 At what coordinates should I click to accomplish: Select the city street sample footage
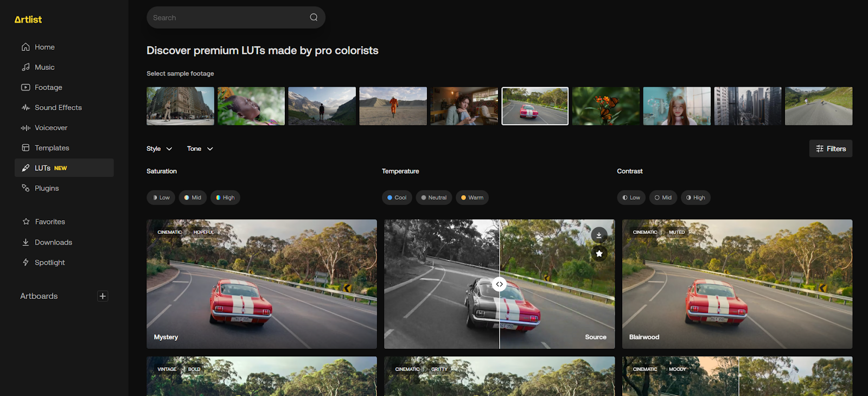(180, 106)
